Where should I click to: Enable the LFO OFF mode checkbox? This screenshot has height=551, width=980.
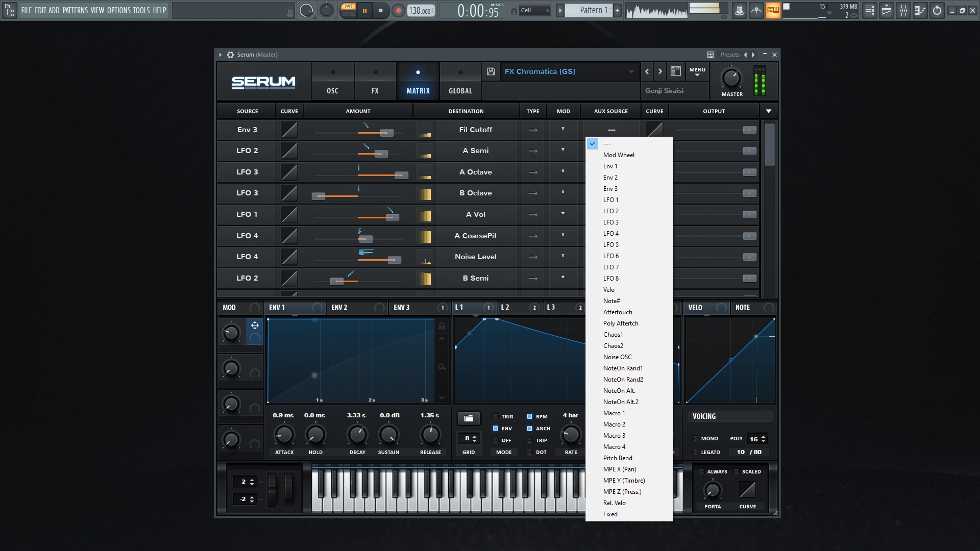click(x=495, y=440)
